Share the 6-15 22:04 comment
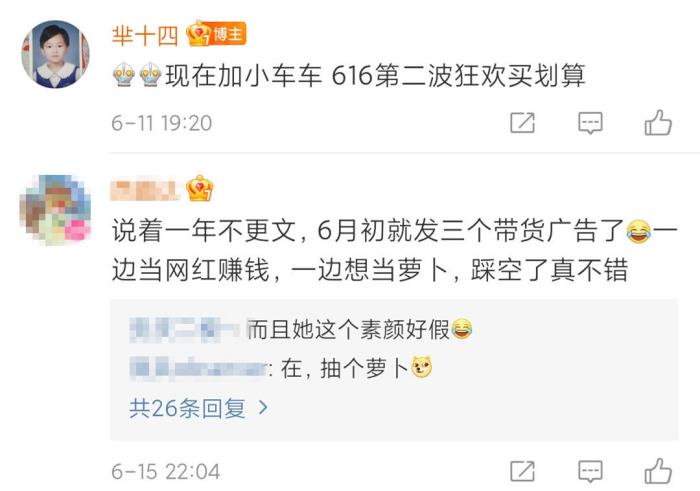700x491 pixels. [x=522, y=471]
